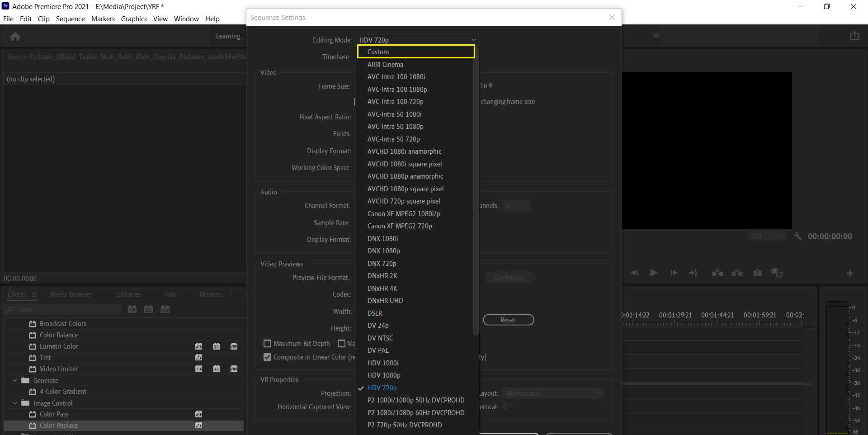
Task: Open the Info panel tab
Action: (170, 294)
